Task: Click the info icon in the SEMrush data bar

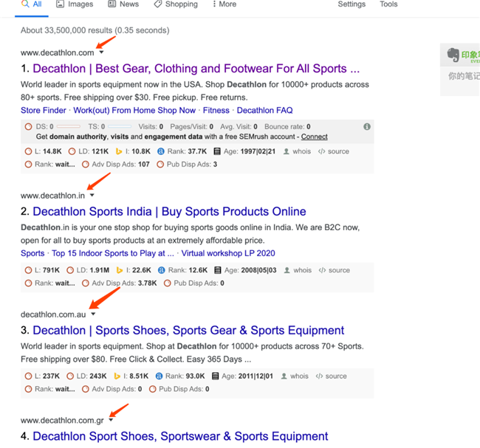Action: tap(367, 127)
